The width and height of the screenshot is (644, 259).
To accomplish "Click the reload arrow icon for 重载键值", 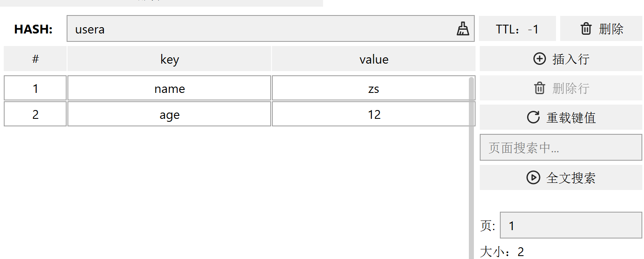I will (x=533, y=118).
